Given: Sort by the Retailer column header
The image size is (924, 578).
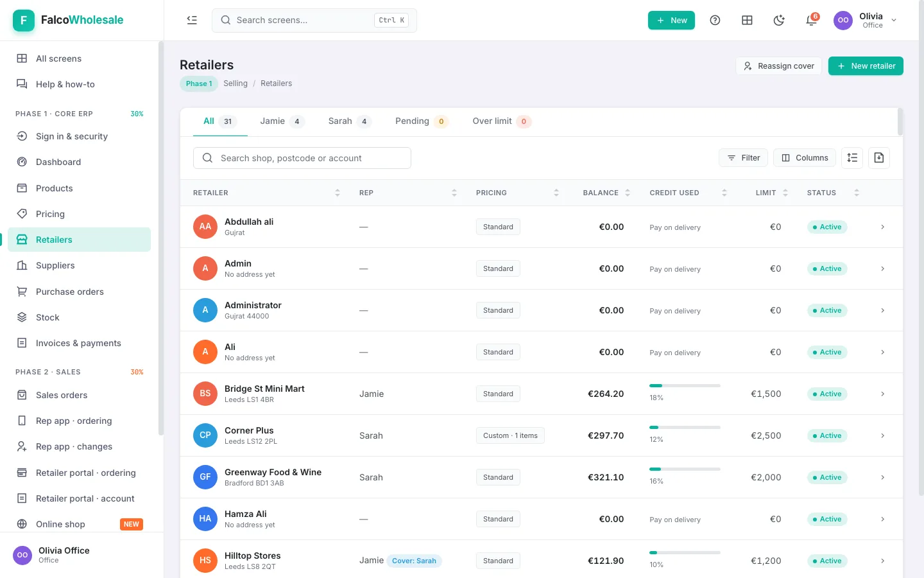Looking at the screenshot, I should point(266,193).
